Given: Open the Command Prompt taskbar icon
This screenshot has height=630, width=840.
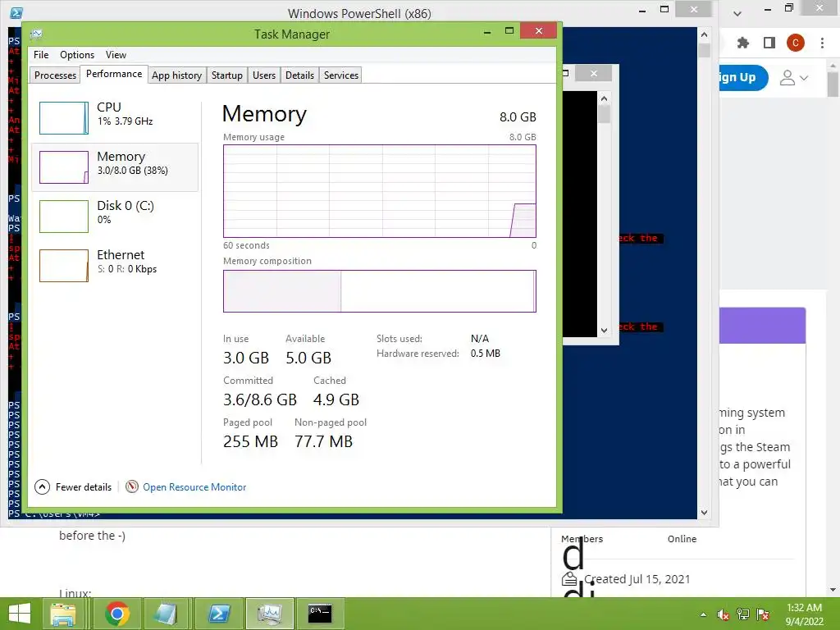Looking at the screenshot, I should (x=321, y=614).
